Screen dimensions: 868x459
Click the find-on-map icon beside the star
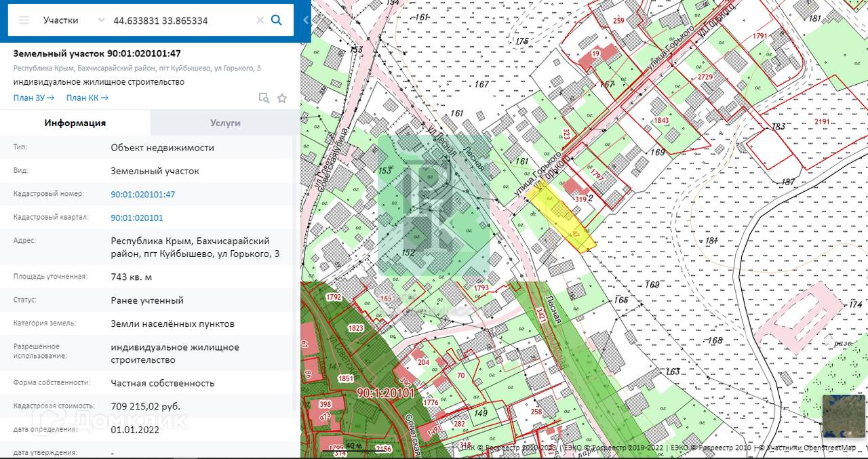pos(264,98)
